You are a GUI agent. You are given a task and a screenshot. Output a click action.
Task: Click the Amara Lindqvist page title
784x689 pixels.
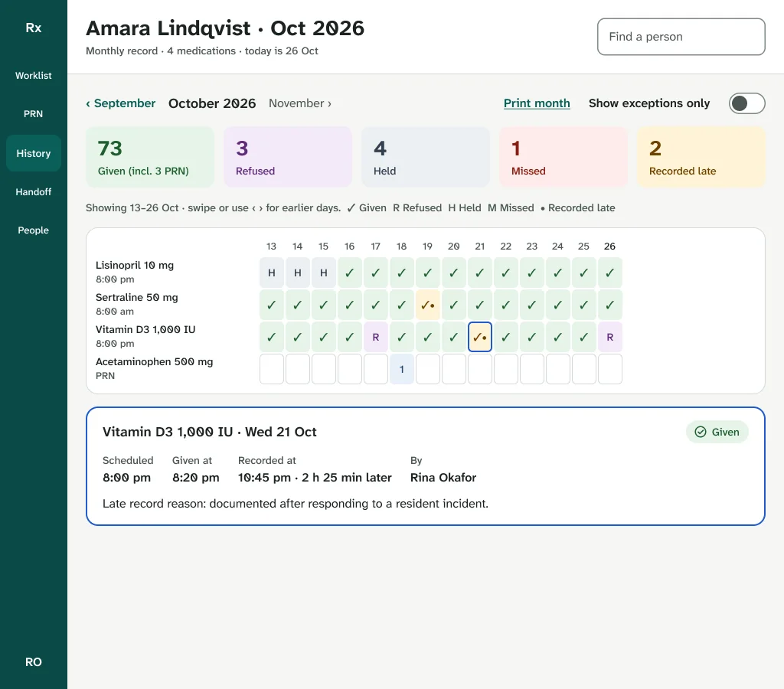[225, 28]
